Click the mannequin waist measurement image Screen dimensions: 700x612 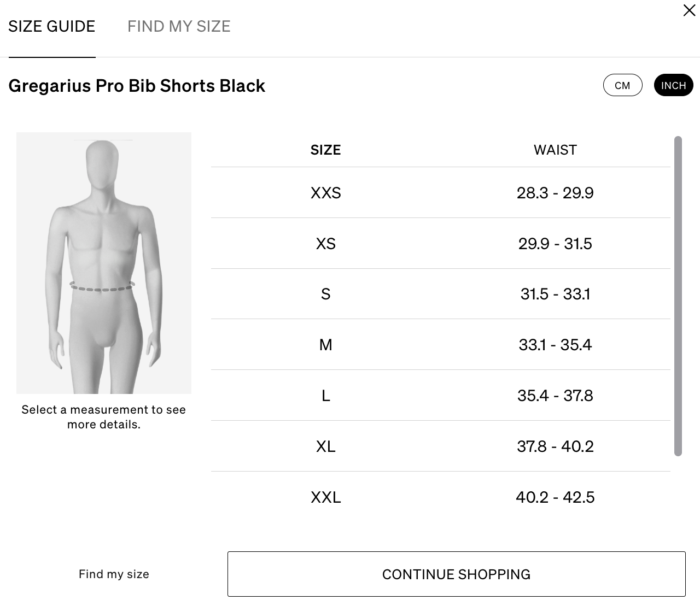(x=104, y=263)
